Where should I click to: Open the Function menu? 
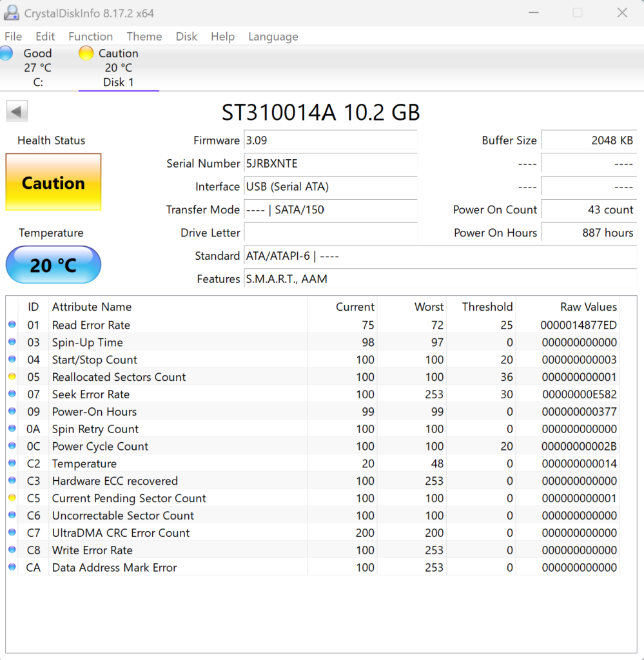pos(90,37)
